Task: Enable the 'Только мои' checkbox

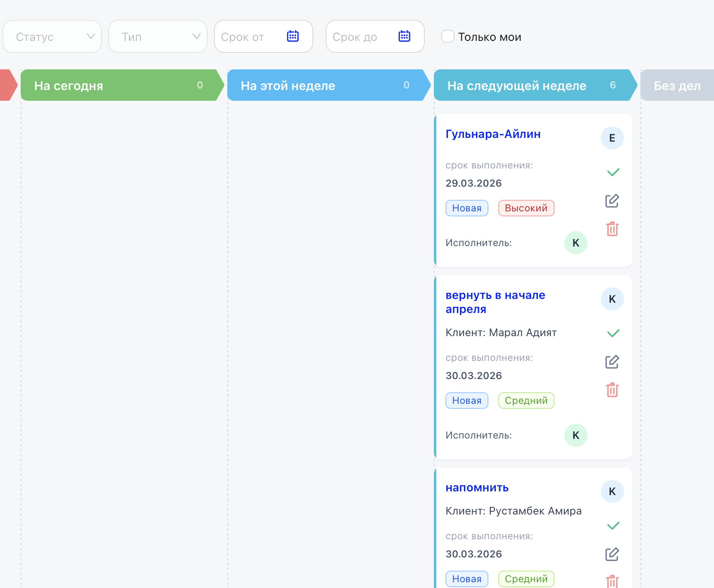Action: (x=448, y=36)
